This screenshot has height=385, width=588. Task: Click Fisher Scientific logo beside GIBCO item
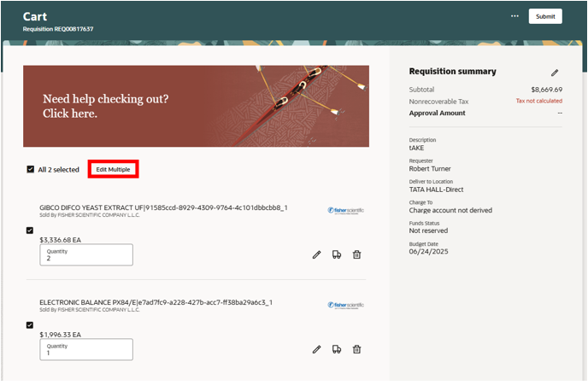pos(346,211)
